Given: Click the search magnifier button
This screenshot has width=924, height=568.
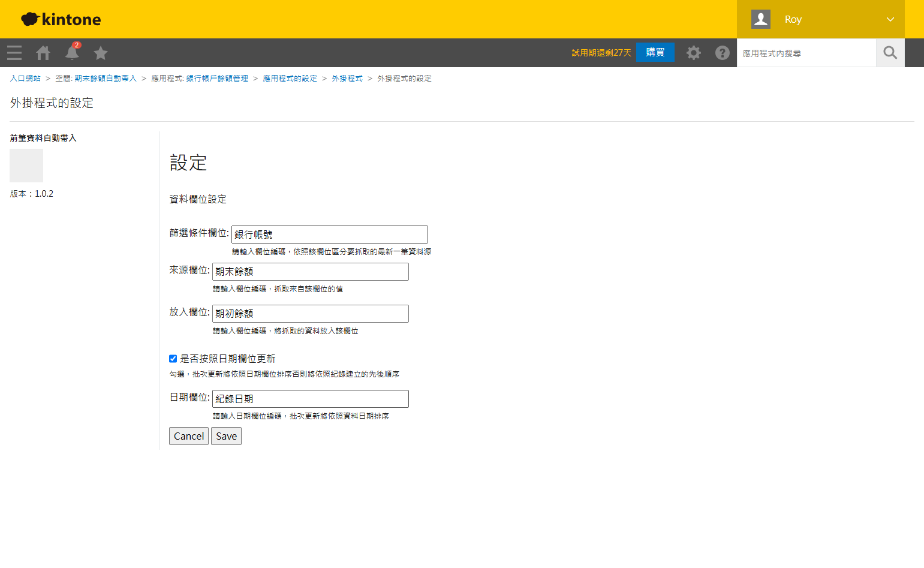Looking at the screenshot, I should (x=890, y=53).
